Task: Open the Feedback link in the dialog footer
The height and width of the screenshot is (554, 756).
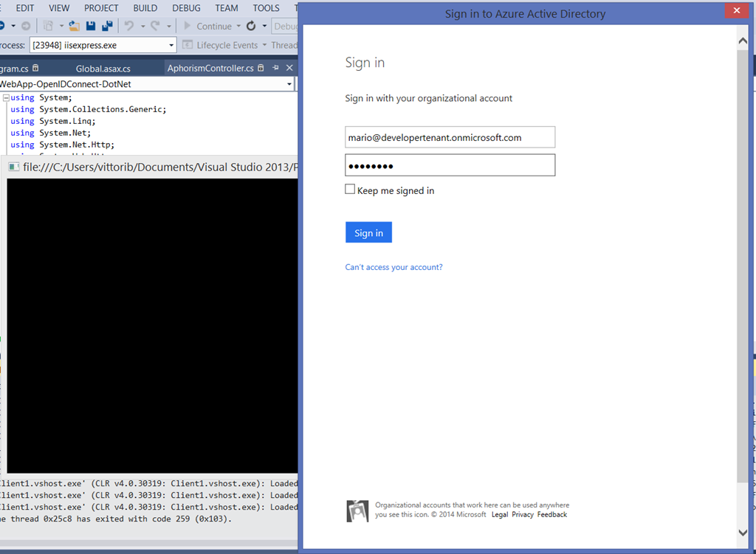Action: (552, 514)
